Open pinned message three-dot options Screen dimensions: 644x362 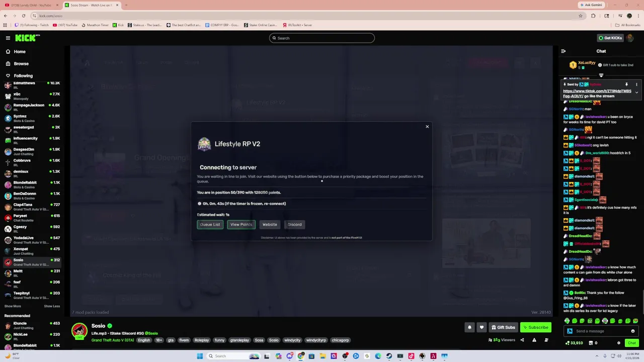point(636,84)
